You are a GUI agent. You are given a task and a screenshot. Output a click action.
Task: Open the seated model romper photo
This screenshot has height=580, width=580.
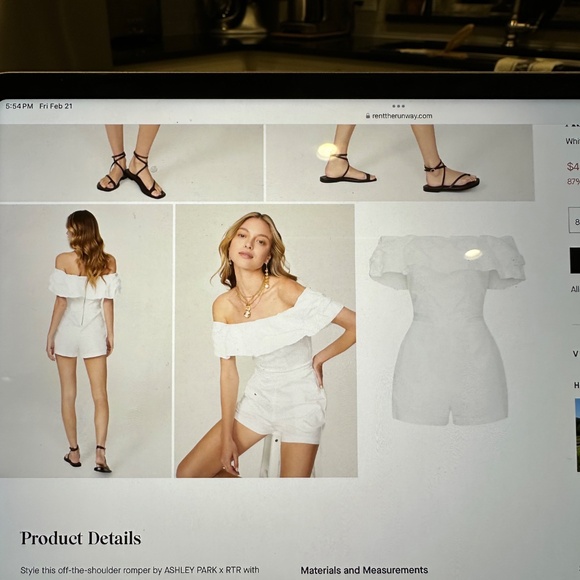pyautogui.click(x=266, y=341)
